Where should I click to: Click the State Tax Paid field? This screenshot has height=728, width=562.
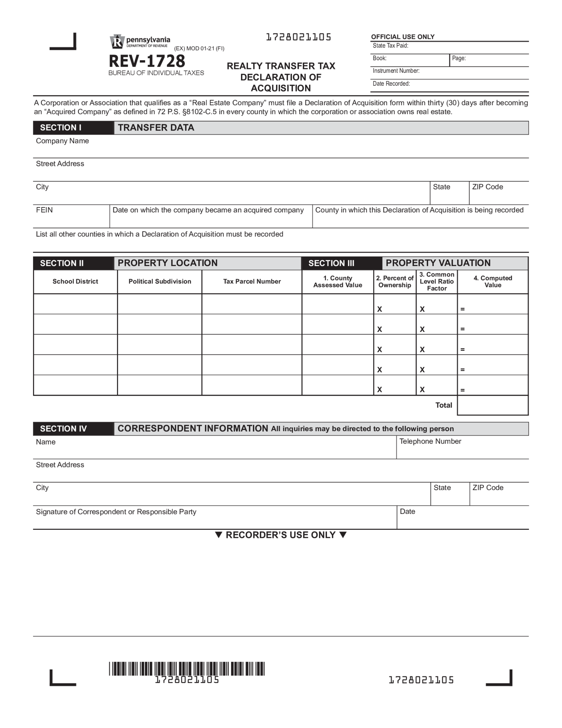click(450, 48)
